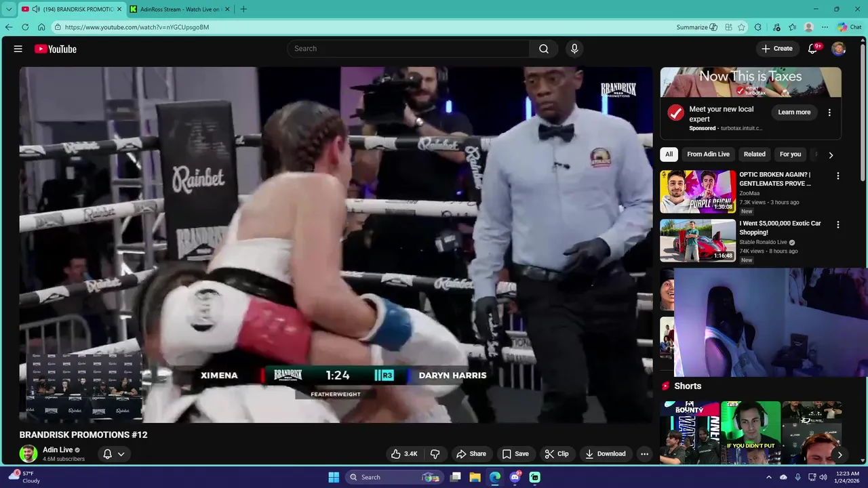This screenshot has height=488, width=868.
Task: Open media control music note icon
Action: click(x=776, y=27)
